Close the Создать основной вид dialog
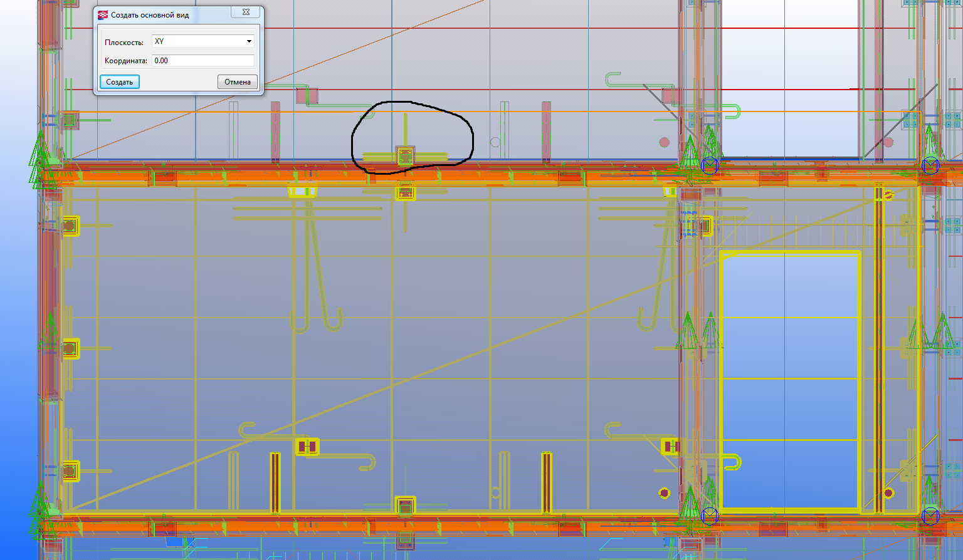This screenshot has width=963, height=560. coord(246,13)
